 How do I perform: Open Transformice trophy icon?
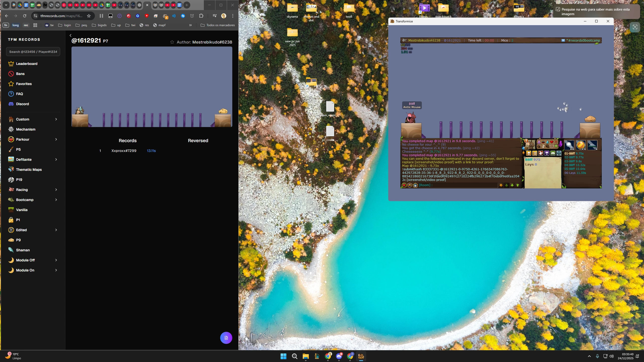547,153
